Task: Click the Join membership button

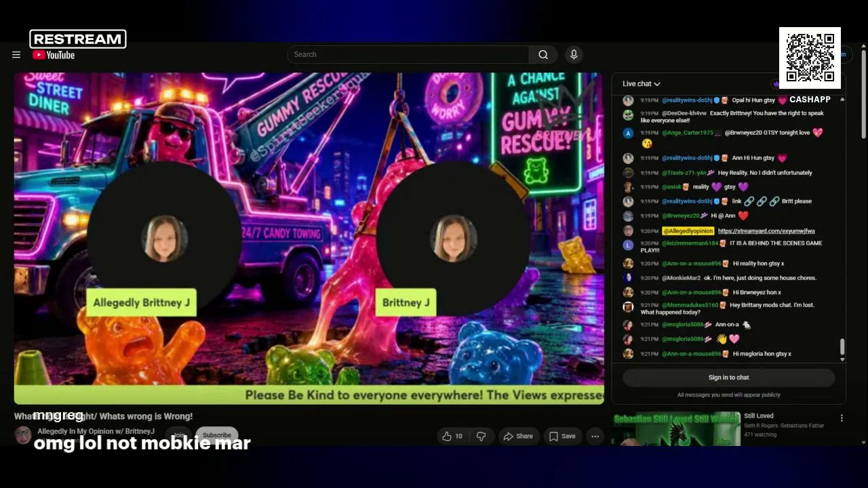Action: 178,435
